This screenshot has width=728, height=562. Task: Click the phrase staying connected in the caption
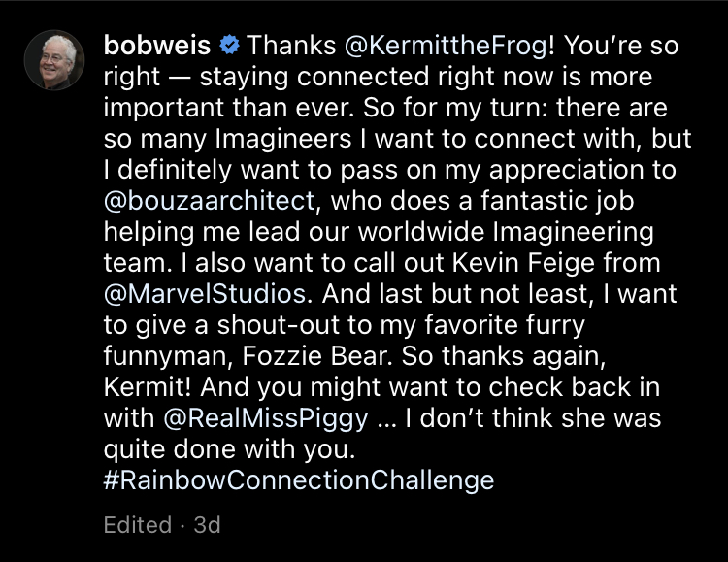coord(287,77)
